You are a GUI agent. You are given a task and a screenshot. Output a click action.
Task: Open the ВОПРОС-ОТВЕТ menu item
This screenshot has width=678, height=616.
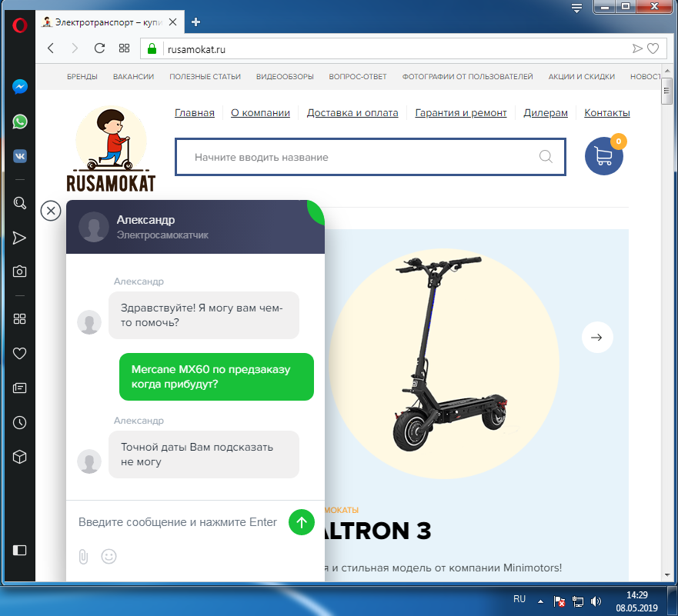tap(358, 77)
